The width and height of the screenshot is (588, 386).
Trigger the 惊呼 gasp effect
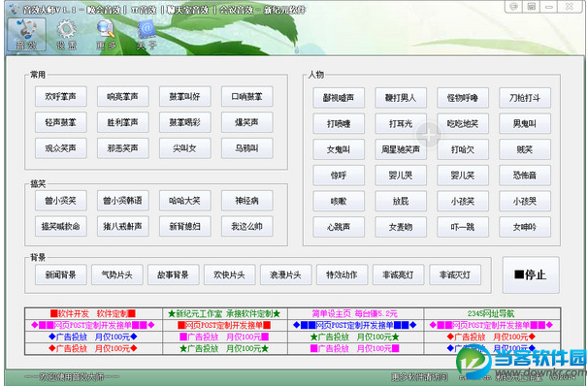[339, 175]
